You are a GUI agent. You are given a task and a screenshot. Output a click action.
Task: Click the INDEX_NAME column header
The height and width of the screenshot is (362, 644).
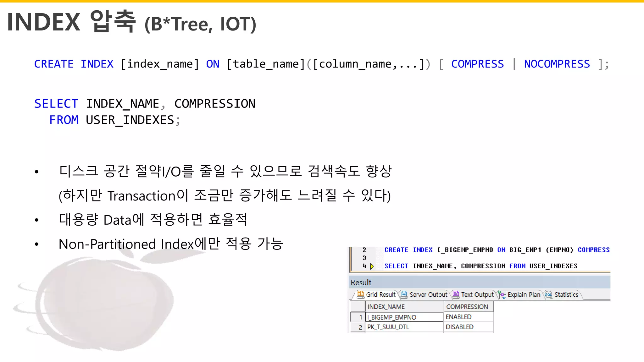coord(404,307)
